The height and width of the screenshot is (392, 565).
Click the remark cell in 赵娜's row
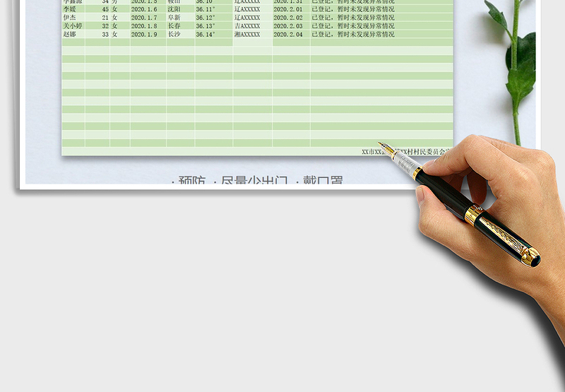pyautogui.click(x=353, y=35)
